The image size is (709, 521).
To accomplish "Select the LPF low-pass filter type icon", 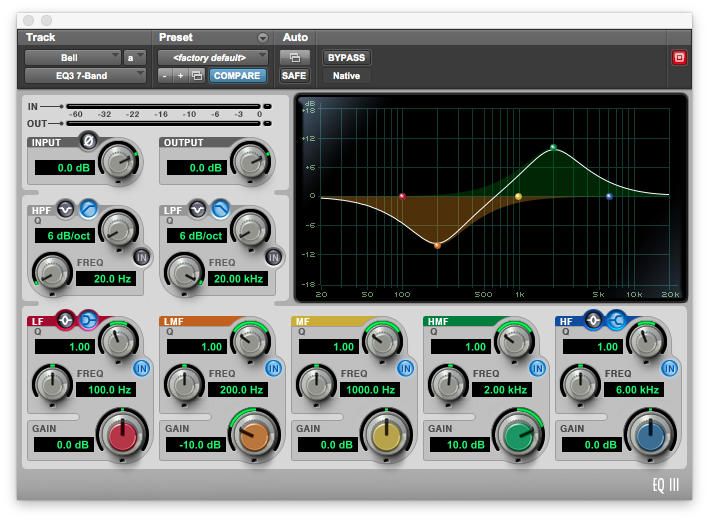I will [x=219, y=208].
